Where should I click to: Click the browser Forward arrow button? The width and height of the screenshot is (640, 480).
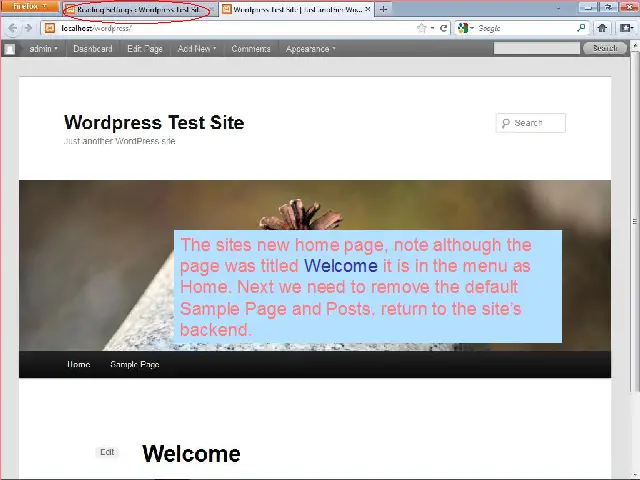point(28,28)
